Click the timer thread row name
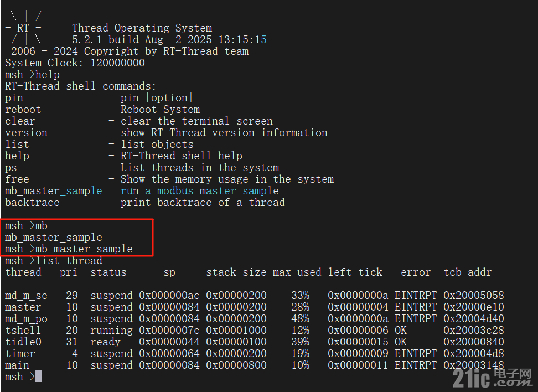538x392 pixels. tap(20, 354)
